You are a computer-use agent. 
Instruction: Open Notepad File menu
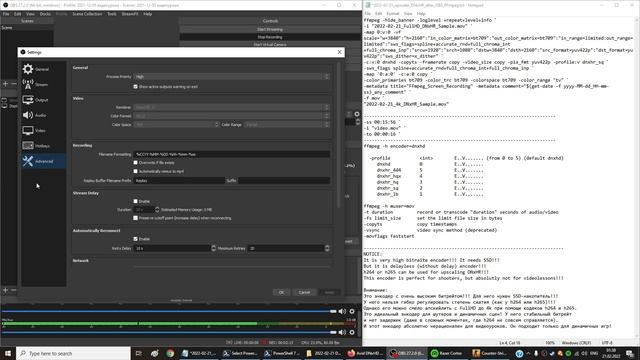click(367, 13)
